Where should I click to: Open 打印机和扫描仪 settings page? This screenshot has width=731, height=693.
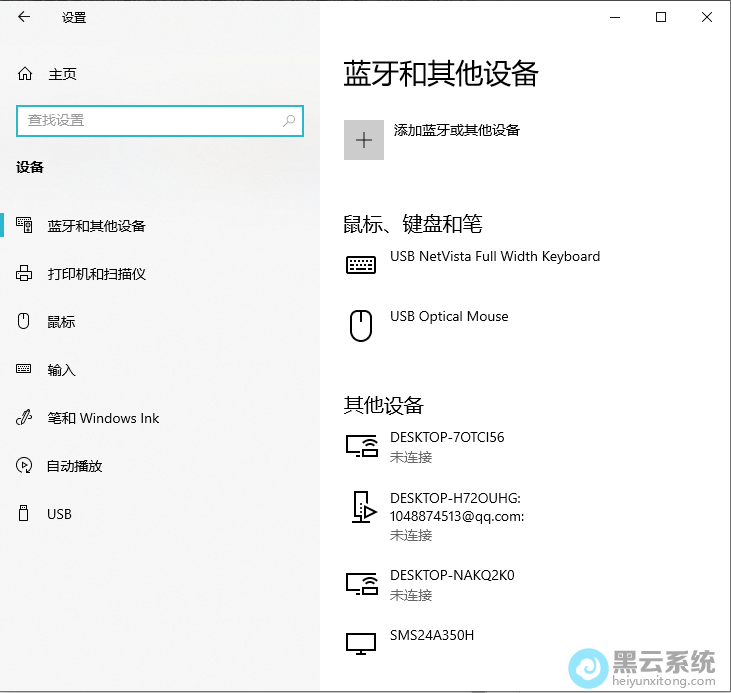pyautogui.click(x=96, y=274)
